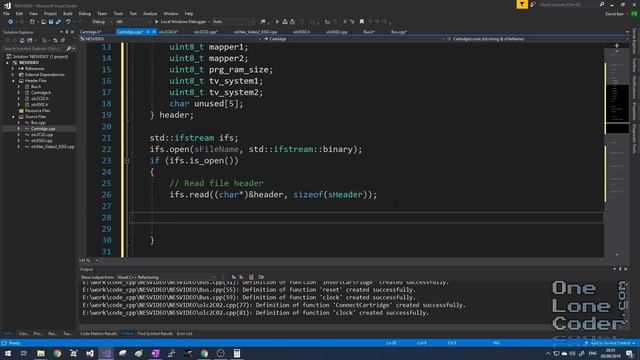This screenshot has width=640, height=360.
Task: Switch to the Cartridge.h tab
Action: coord(90,31)
